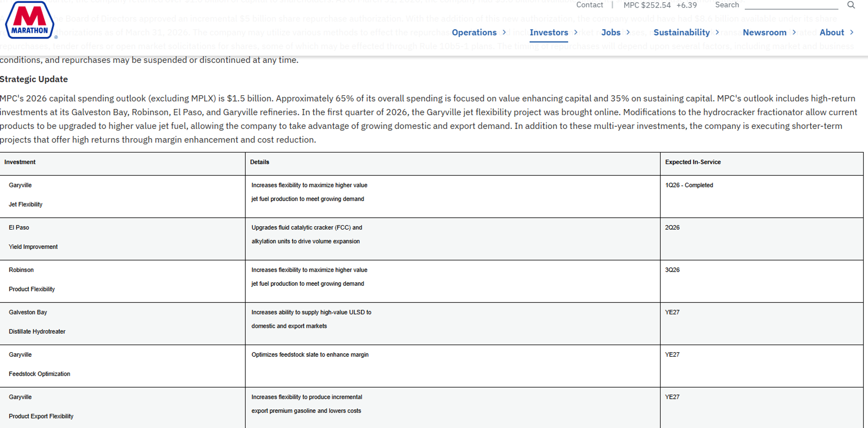Select the Product Export Flexibility cell text

(41, 416)
